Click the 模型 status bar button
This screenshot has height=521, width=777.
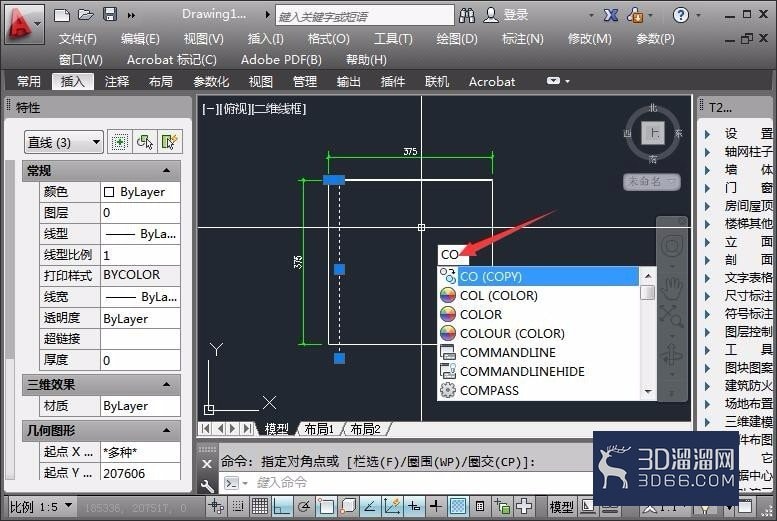pos(561,507)
